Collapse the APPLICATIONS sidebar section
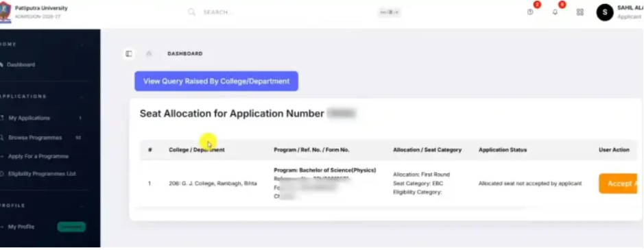 pyautogui.click(x=82, y=97)
